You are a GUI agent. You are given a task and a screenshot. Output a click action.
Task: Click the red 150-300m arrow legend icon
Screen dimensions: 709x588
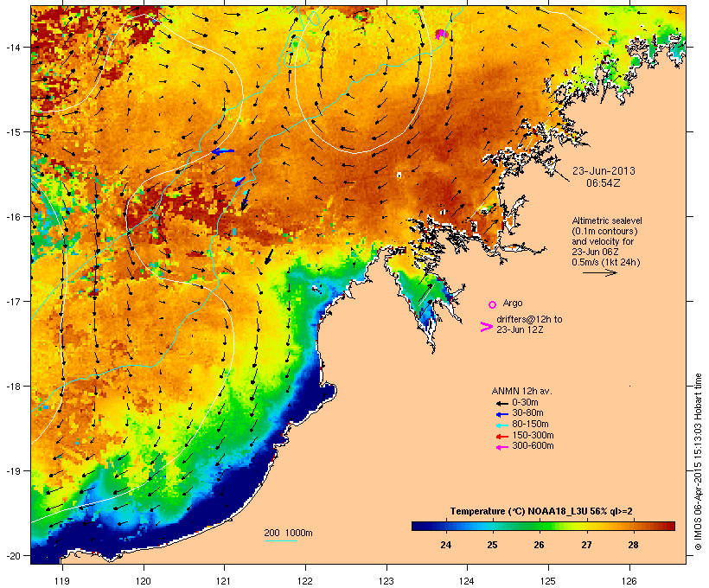click(501, 437)
